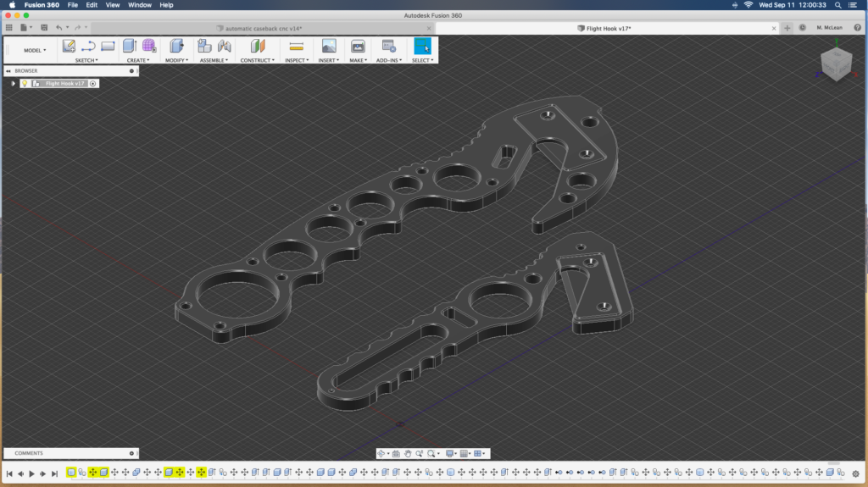Toggle the Comments panel pin dot

(131, 453)
